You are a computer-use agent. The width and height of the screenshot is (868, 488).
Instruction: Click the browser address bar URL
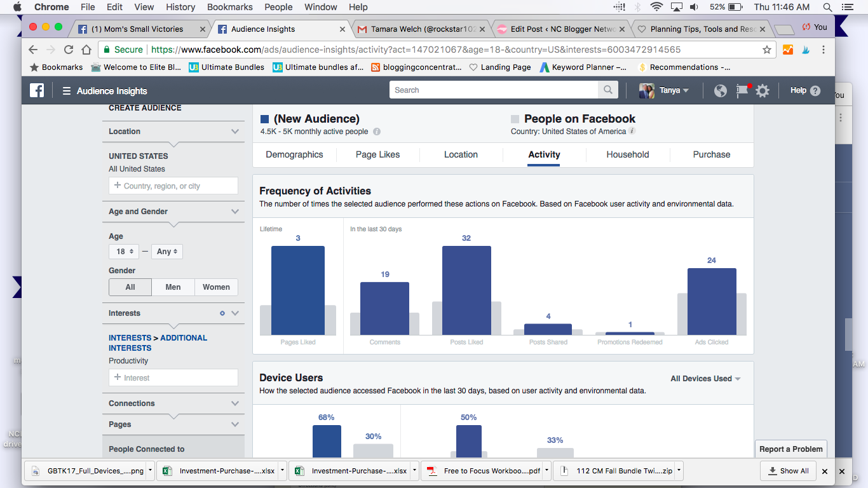(416, 50)
